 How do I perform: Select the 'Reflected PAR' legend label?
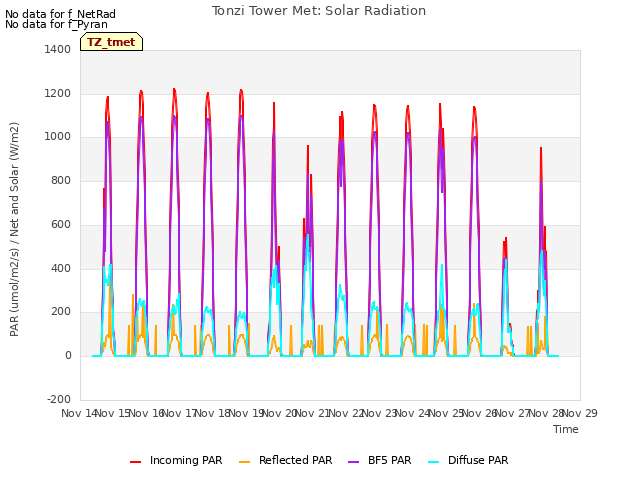[296, 460]
